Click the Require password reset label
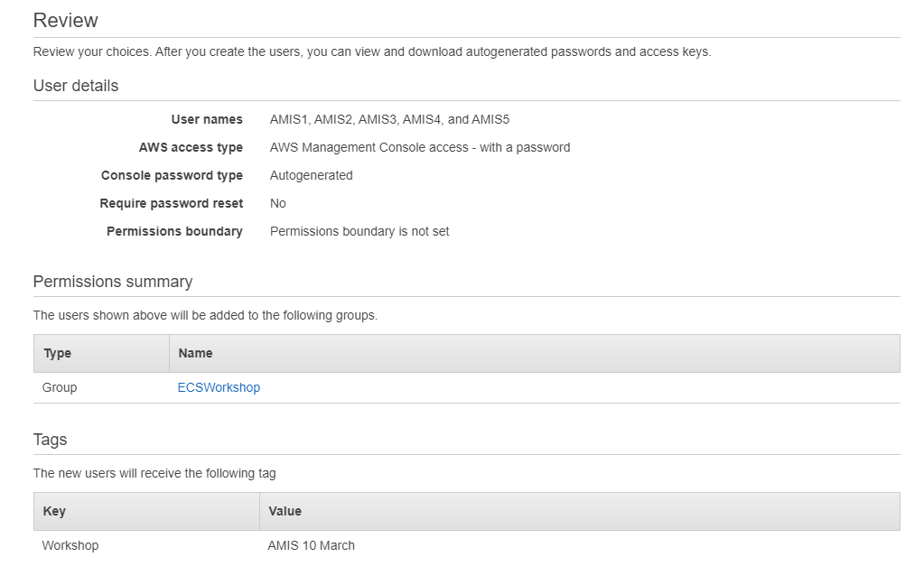 172,203
